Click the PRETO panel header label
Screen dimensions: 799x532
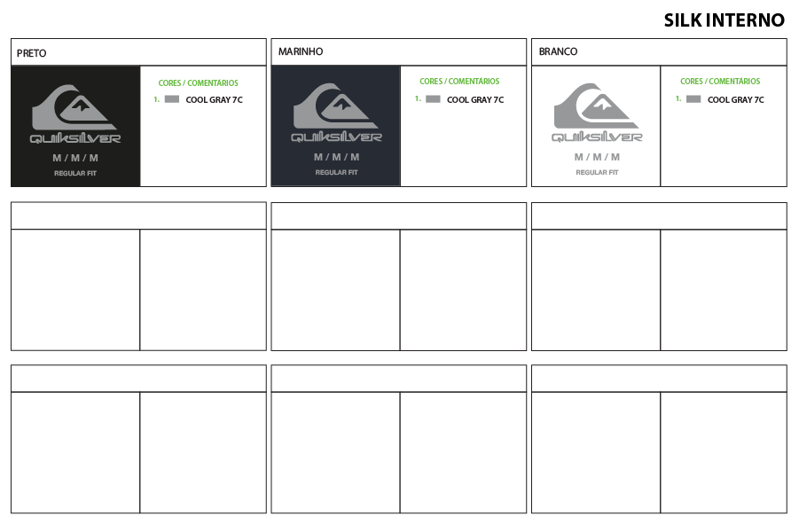[31, 53]
